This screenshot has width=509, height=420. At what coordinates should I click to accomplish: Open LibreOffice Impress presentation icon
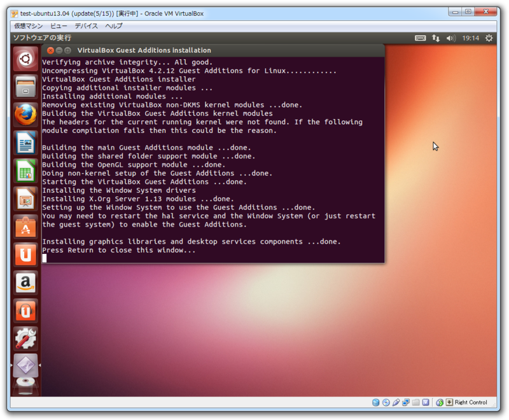[25, 199]
